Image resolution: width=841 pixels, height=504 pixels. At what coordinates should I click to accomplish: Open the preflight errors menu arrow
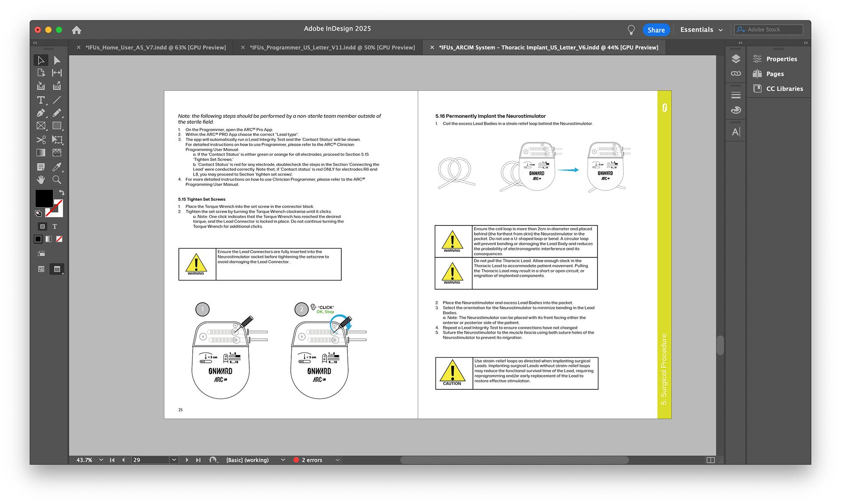[337, 460]
